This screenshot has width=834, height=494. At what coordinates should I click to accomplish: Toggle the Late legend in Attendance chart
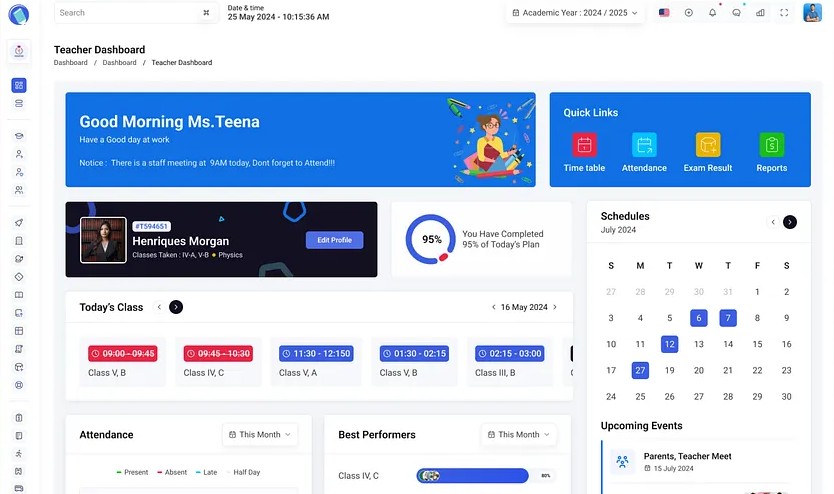click(206, 472)
